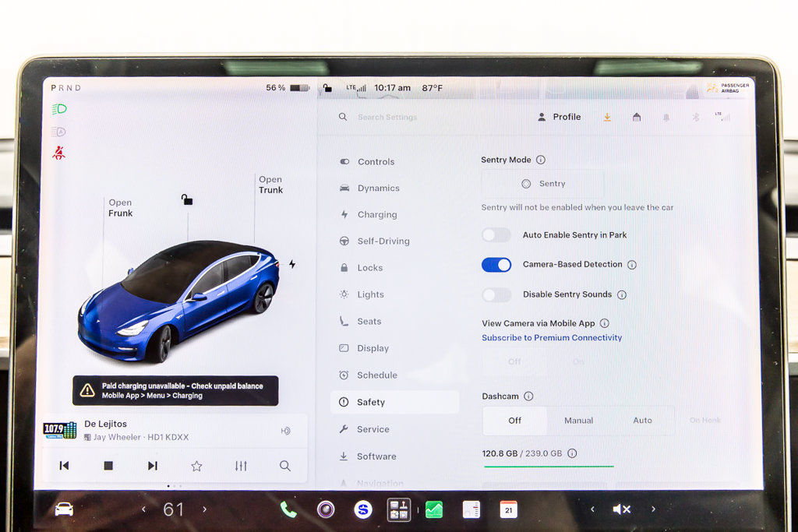Click the HD radio icon in media player
The height and width of the screenshot is (532, 798).
pyautogui.click(x=285, y=431)
